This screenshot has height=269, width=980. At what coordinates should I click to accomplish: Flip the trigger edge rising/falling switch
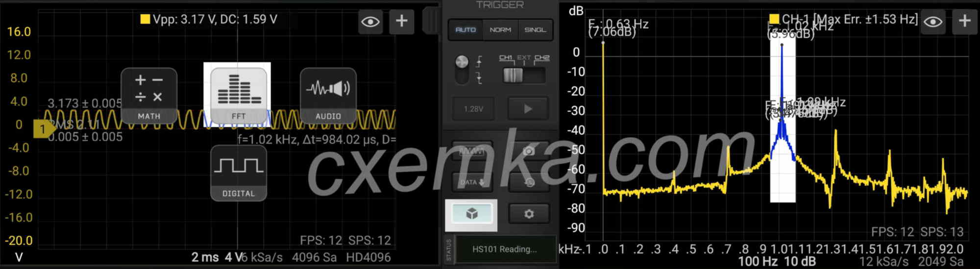tap(462, 70)
